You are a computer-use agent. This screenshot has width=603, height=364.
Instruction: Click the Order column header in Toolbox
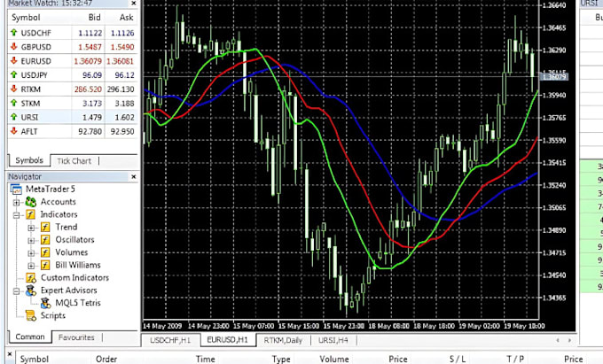coord(106,359)
